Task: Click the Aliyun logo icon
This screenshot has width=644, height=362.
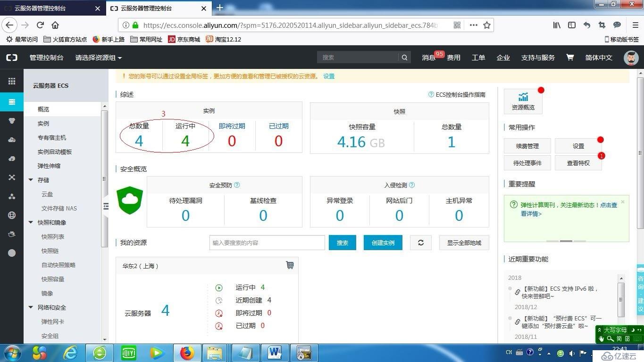Action: (12, 58)
